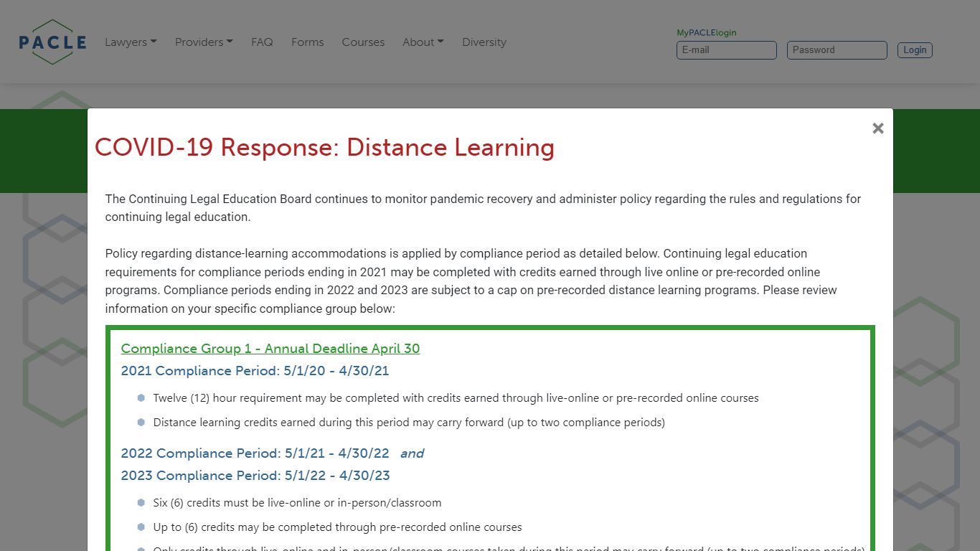The width and height of the screenshot is (980, 551).
Task: Open the Diversity page
Action: 484,42
